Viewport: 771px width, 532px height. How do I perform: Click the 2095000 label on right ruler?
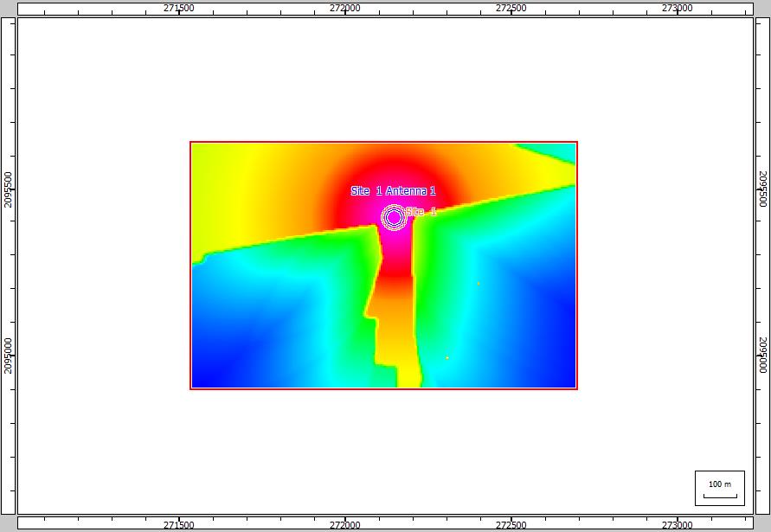tap(762, 356)
